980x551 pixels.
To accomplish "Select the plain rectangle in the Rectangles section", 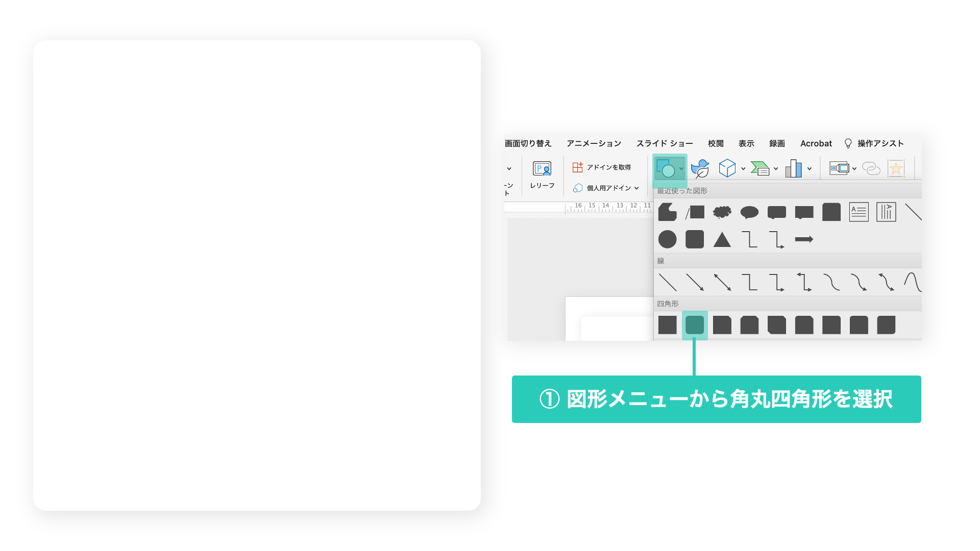I will click(x=667, y=325).
